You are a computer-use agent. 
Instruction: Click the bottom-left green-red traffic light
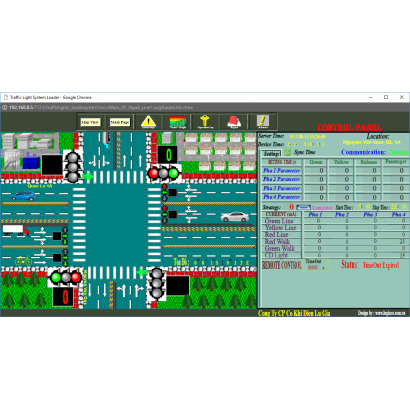(x=66, y=277)
